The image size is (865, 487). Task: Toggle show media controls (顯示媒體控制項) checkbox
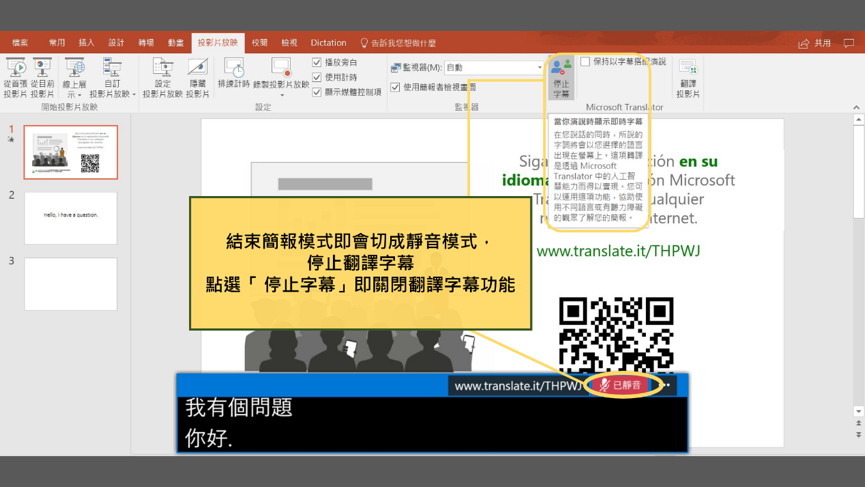317,92
